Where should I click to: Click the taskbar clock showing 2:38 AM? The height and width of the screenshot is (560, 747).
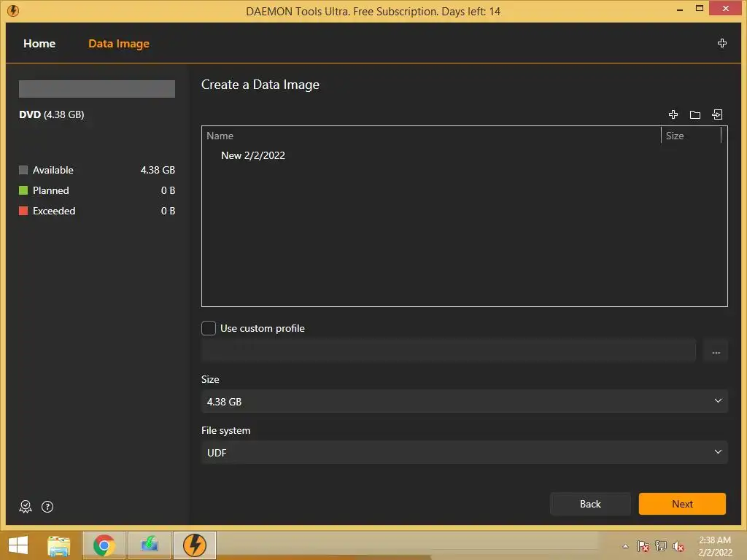coord(715,546)
